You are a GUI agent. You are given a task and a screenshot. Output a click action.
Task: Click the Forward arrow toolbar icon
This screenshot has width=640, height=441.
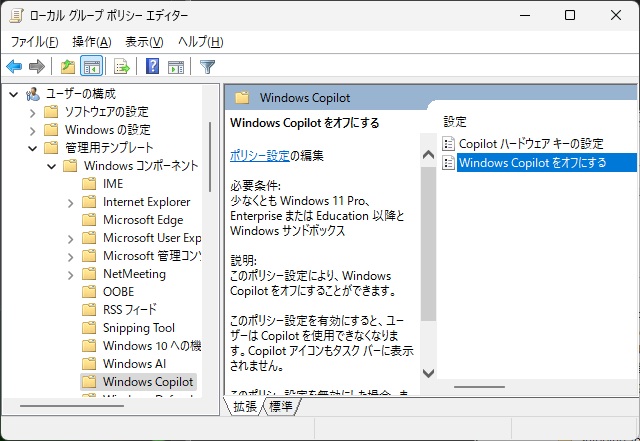pos(37,66)
